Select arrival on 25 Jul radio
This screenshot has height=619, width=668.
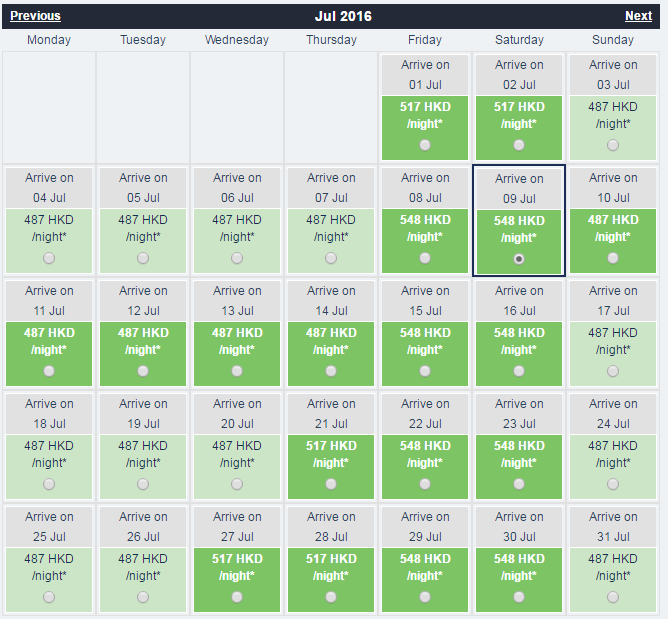point(49,597)
